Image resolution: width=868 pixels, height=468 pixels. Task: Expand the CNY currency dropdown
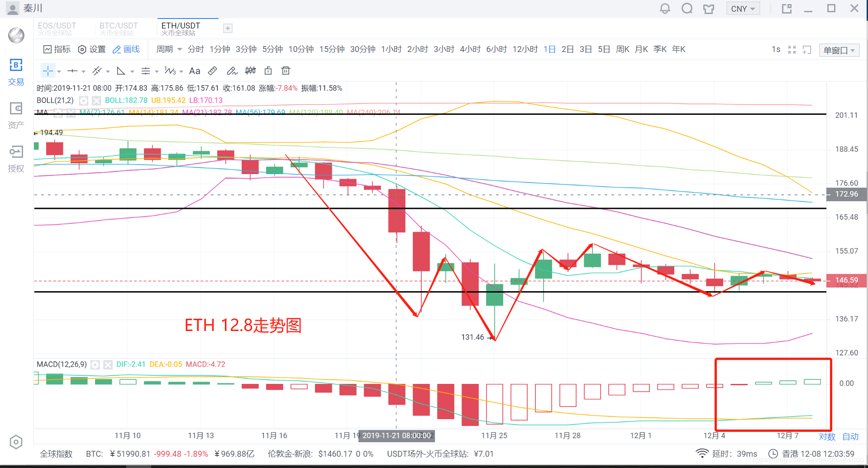click(x=743, y=9)
